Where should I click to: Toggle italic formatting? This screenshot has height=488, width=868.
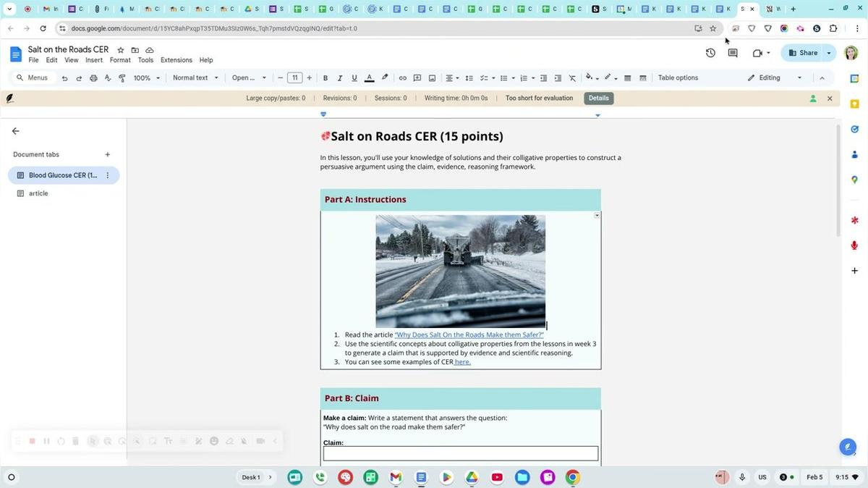pyautogui.click(x=340, y=78)
